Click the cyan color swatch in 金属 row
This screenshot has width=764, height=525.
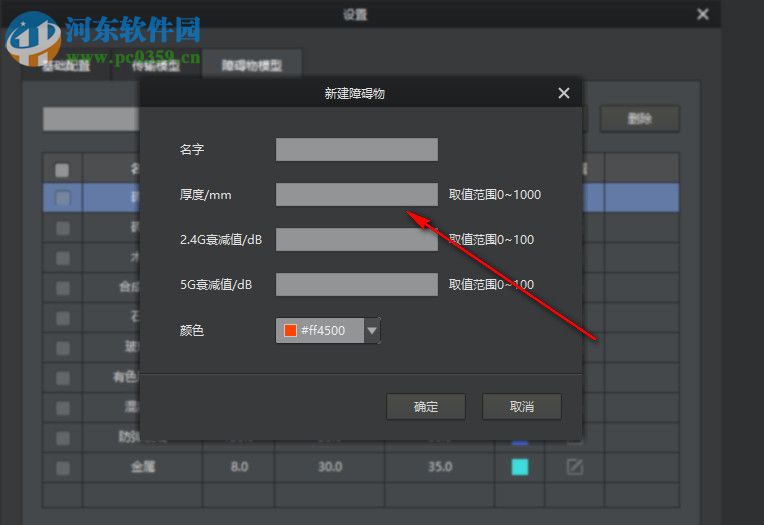click(520, 467)
